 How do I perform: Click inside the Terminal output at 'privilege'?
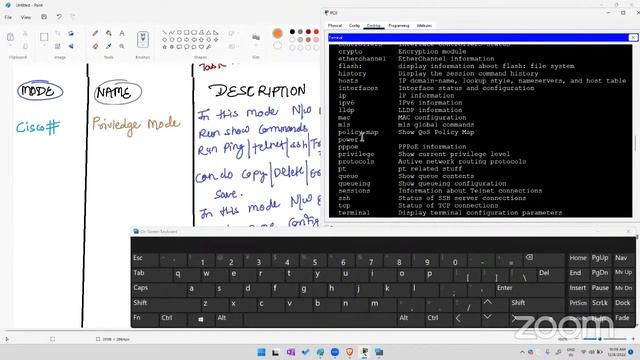click(356, 154)
